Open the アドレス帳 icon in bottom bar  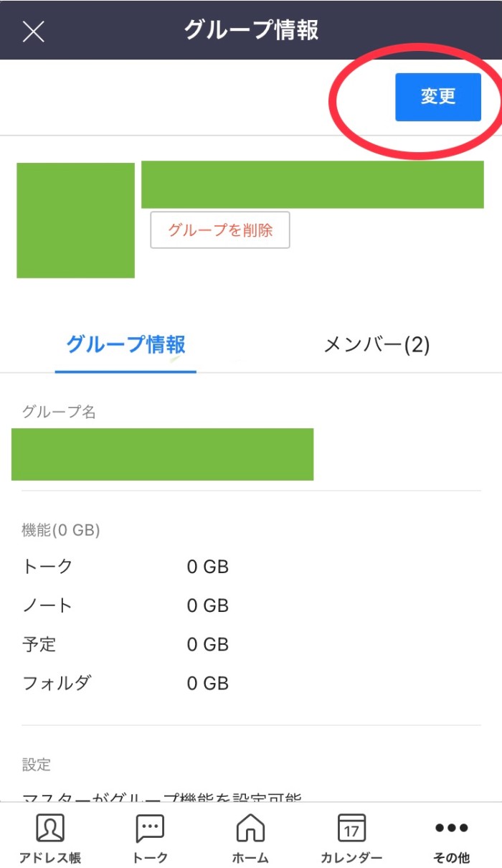tap(50, 838)
